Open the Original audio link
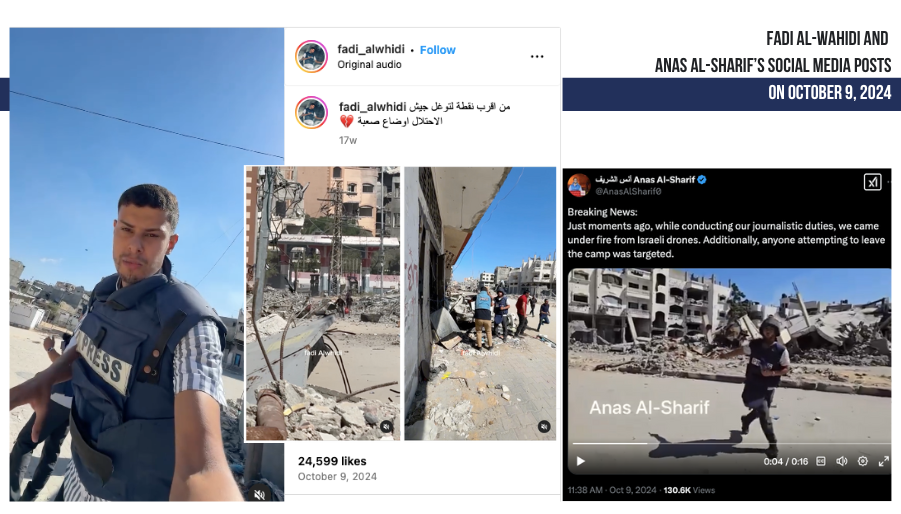 [369, 64]
